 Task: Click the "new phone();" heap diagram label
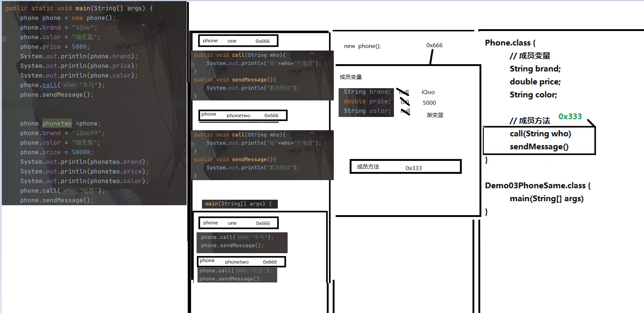coord(362,46)
